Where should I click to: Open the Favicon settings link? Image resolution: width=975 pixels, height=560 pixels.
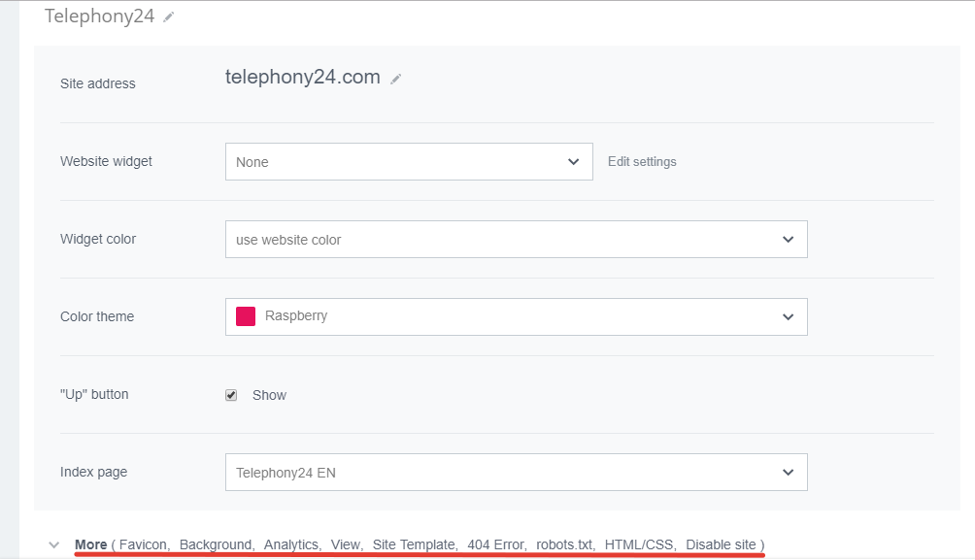click(x=143, y=544)
